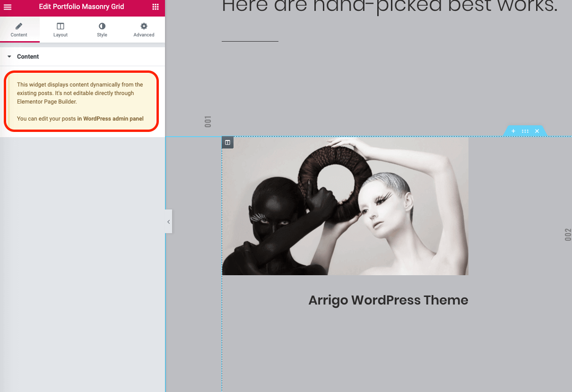Select the hand-picked best works heading
Screen dimensions: 572x392
tap(389, 6)
